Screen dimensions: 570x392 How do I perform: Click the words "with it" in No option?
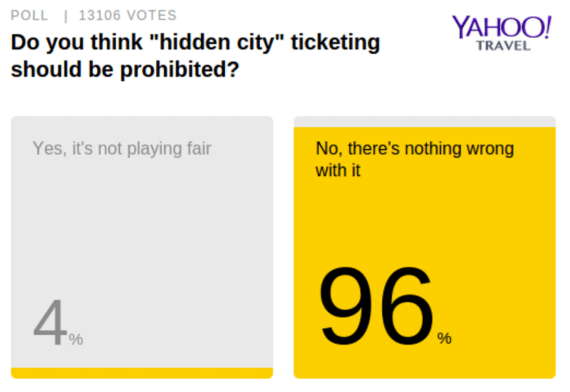338,170
